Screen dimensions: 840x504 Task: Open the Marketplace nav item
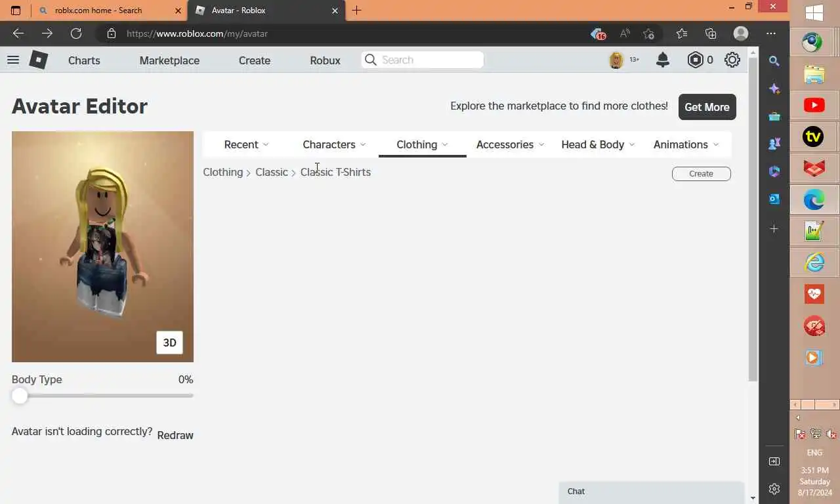169,60
